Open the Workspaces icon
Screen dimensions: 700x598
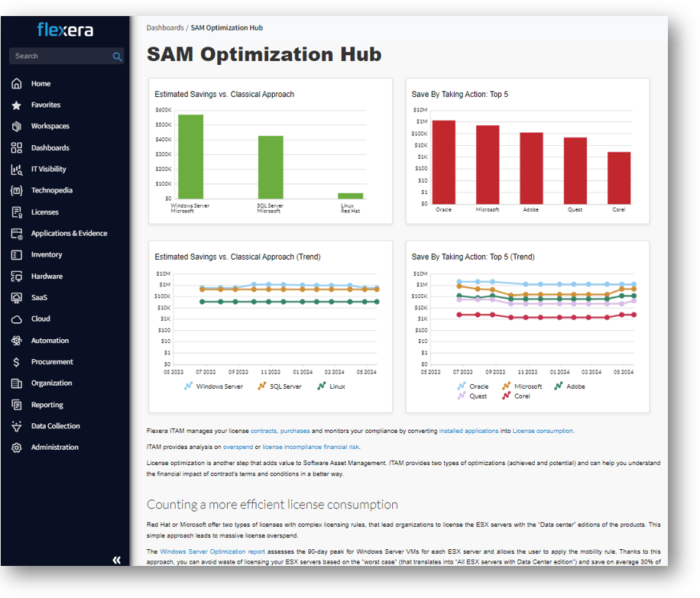coord(17,126)
